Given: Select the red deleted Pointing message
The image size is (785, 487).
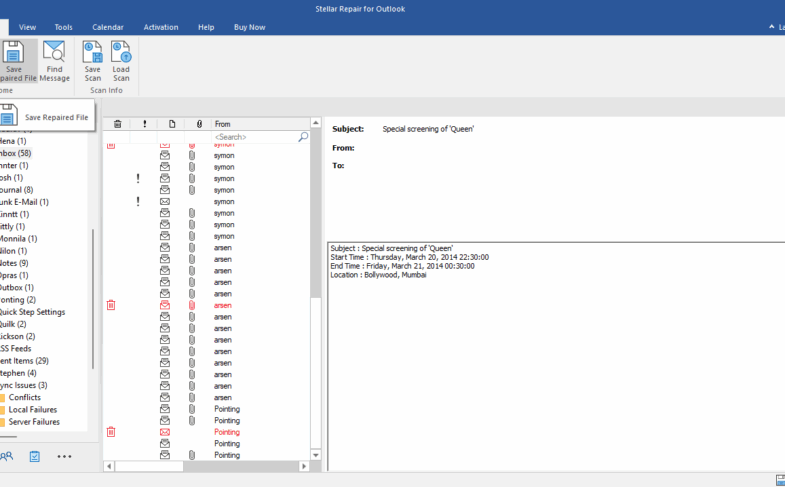Looking at the screenshot, I should tap(206, 432).
